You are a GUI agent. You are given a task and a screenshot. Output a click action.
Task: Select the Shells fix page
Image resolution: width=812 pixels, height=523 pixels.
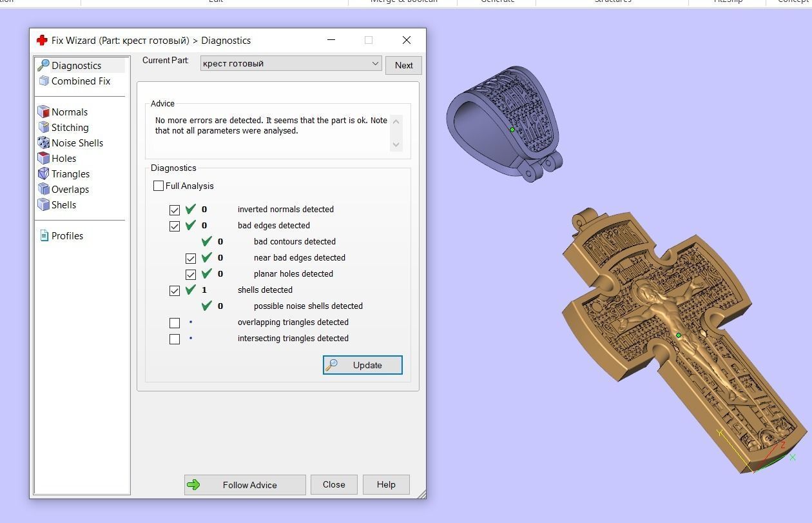click(57, 204)
